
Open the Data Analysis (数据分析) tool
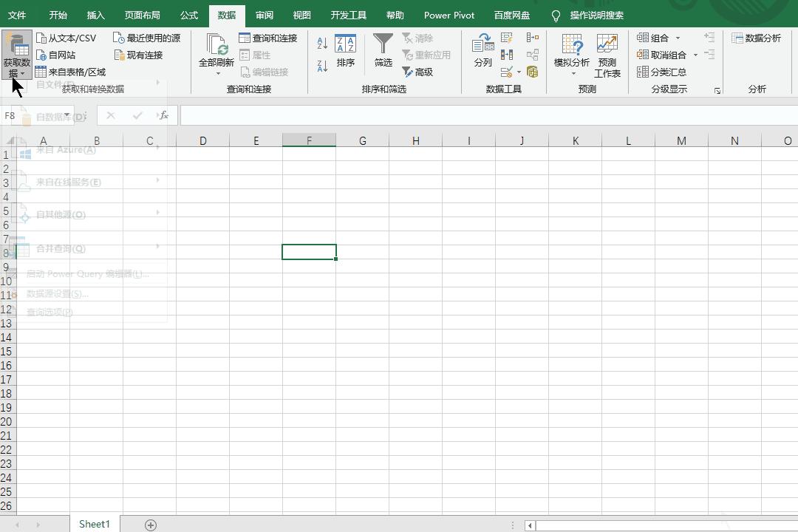(x=757, y=38)
